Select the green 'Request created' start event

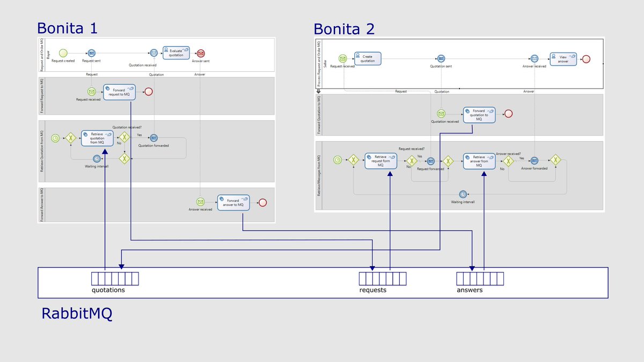coord(63,53)
